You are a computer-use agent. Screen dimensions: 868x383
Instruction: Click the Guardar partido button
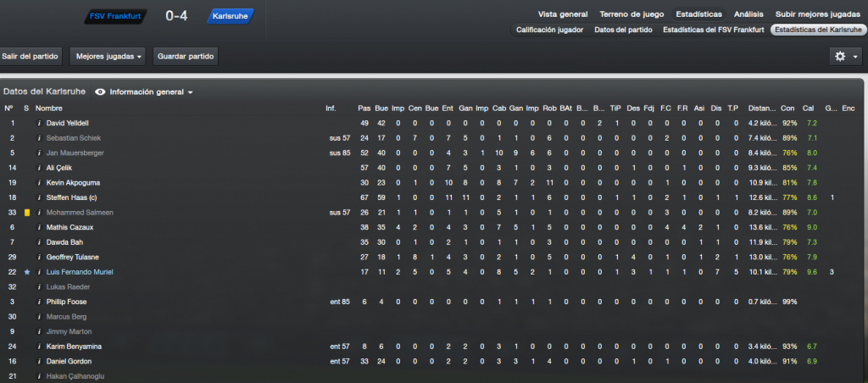click(186, 57)
